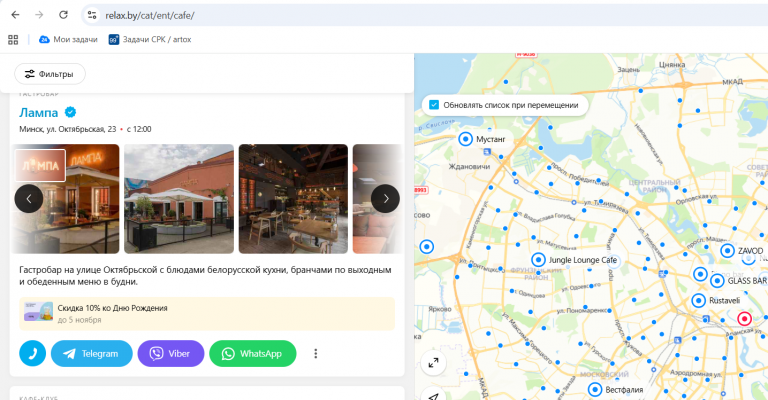This screenshot has width=768, height=400.
Task: Select the Мустанг marker on map
Action: point(465,139)
